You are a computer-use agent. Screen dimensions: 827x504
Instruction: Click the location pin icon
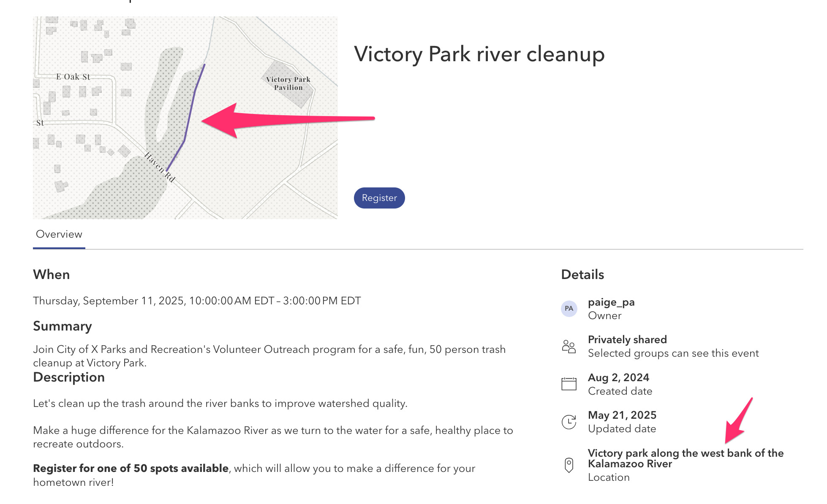click(x=569, y=465)
